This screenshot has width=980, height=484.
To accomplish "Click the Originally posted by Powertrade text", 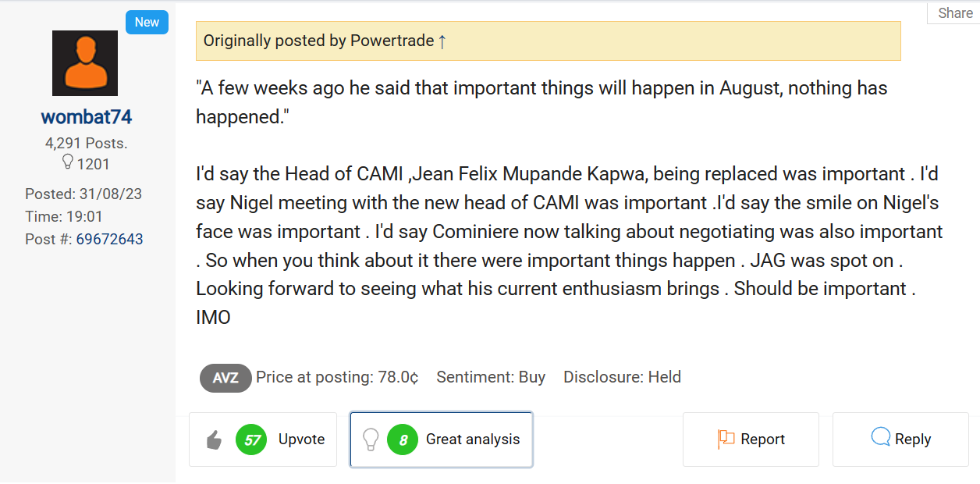I will (x=318, y=41).
